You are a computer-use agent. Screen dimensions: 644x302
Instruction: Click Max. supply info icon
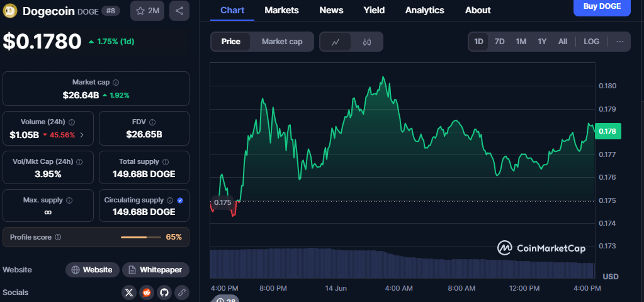(69, 200)
